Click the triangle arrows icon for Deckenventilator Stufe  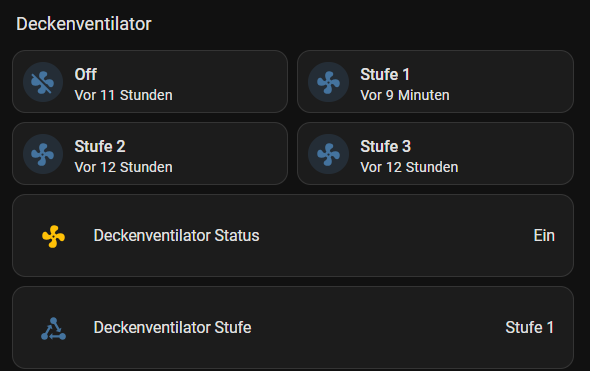tap(53, 328)
